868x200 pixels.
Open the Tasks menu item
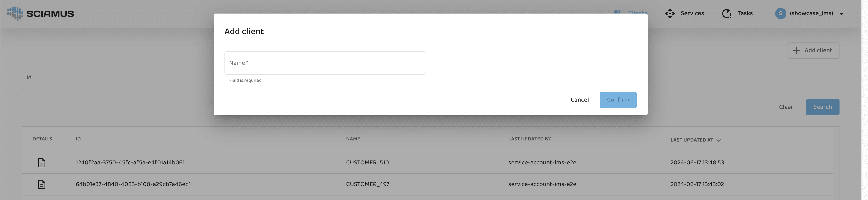(745, 14)
